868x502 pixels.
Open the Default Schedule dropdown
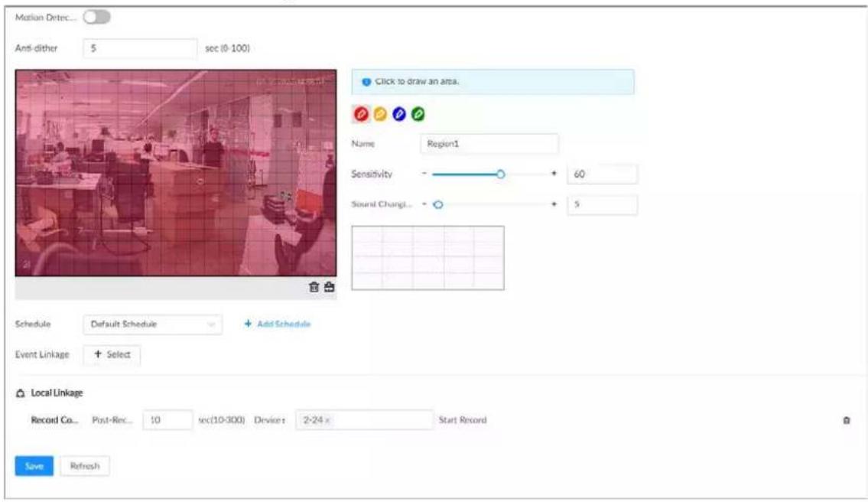click(x=153, y=324)
